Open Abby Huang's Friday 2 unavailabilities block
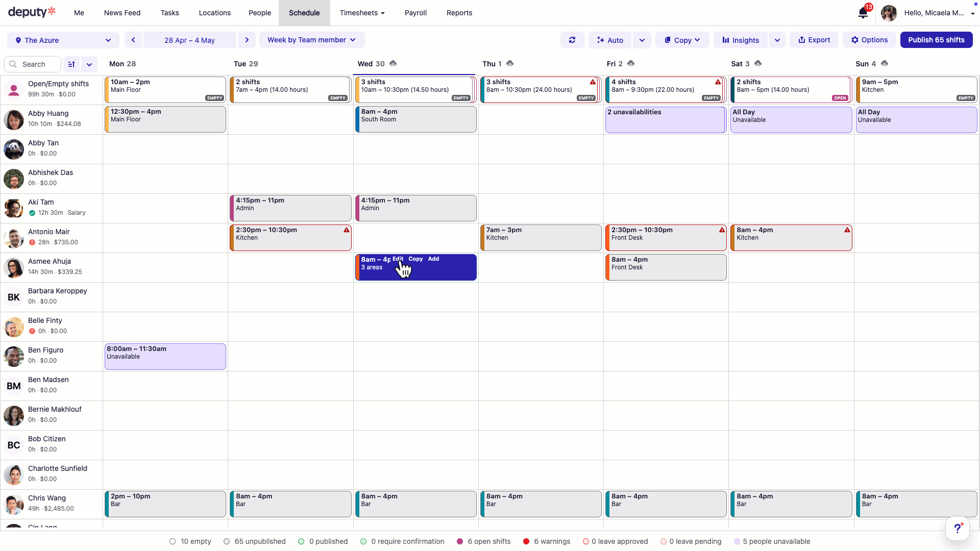 666,119
